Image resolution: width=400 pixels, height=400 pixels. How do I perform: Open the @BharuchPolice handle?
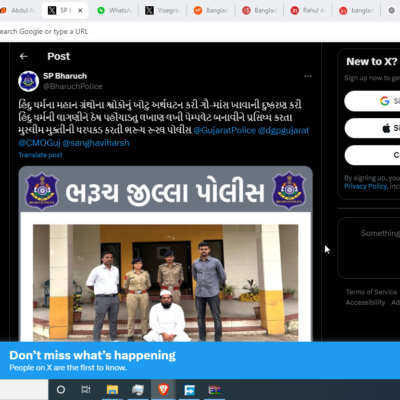coord(73,86)
